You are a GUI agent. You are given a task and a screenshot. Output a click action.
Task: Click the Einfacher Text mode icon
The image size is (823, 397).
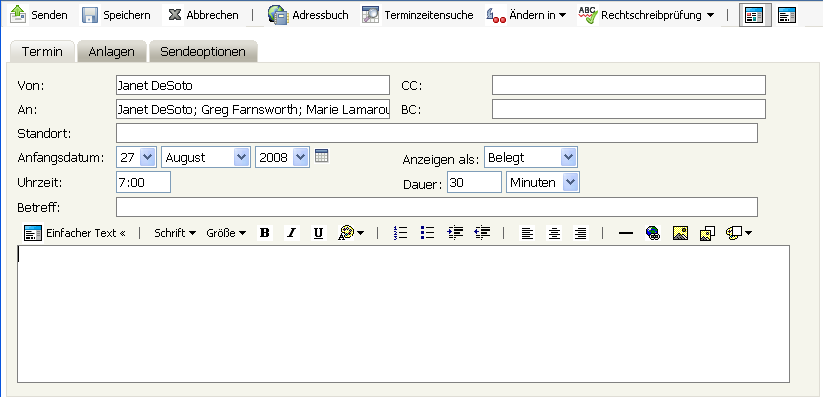click(x=33, y=233)
